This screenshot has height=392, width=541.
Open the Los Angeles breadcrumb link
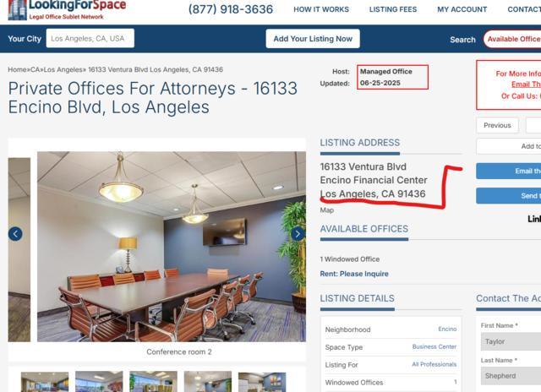pyautogui.click(x=63, y=69)
